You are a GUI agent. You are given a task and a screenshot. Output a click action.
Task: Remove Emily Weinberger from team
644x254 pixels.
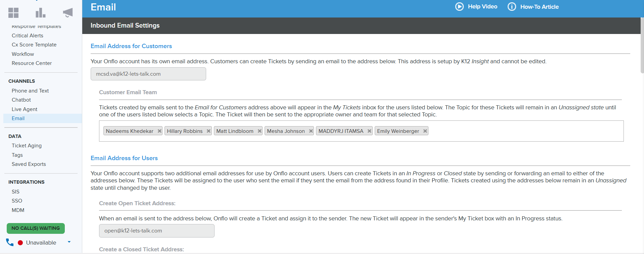coord(425,131)
